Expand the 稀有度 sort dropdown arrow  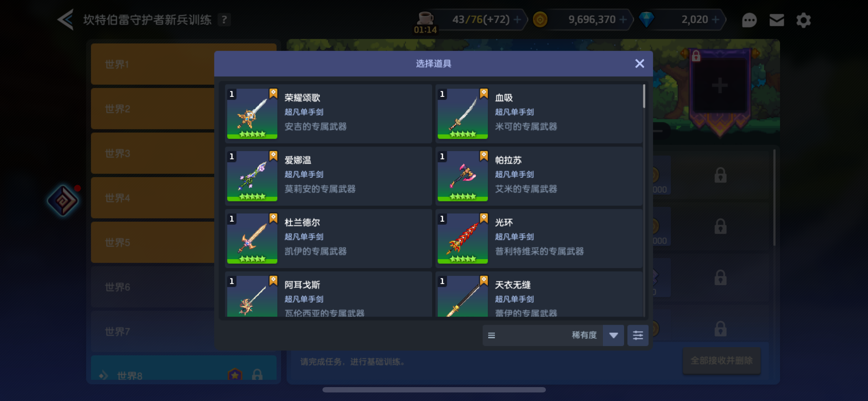point(613,335)
